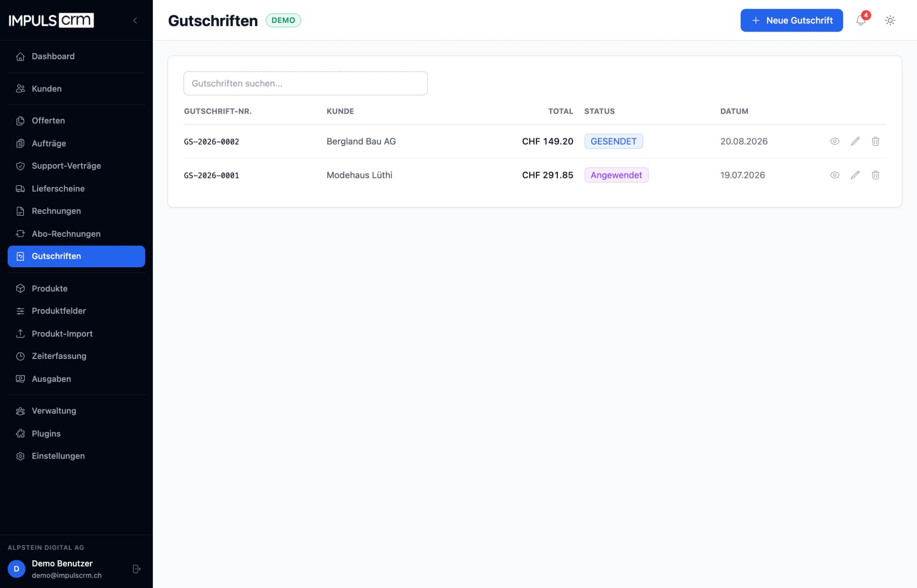This screenshot has width=917, height=588.
Task: Open Ausgaben in the sidebar
Action: pos(76,379)
